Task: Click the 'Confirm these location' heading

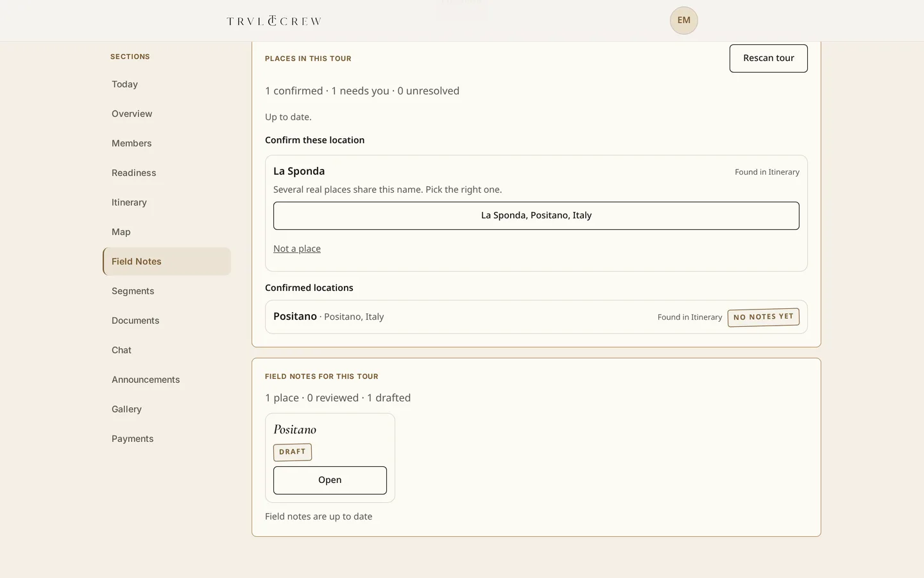Action: (314, 140)
